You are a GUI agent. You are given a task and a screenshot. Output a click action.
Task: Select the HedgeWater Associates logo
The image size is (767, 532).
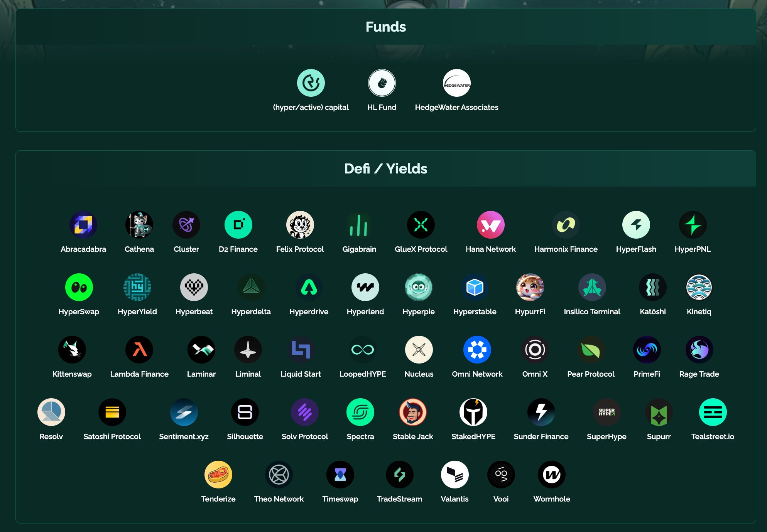click(x=456, y=83)
